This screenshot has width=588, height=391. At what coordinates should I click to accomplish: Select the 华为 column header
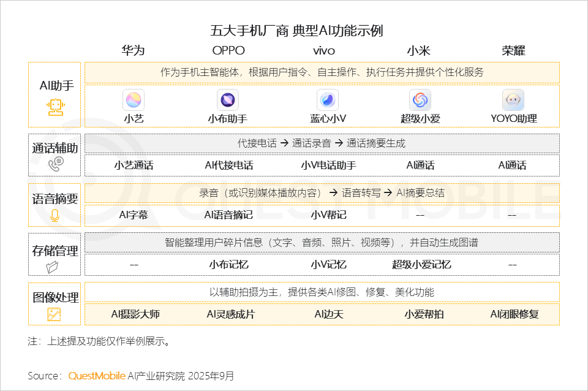tap(133, 50)
